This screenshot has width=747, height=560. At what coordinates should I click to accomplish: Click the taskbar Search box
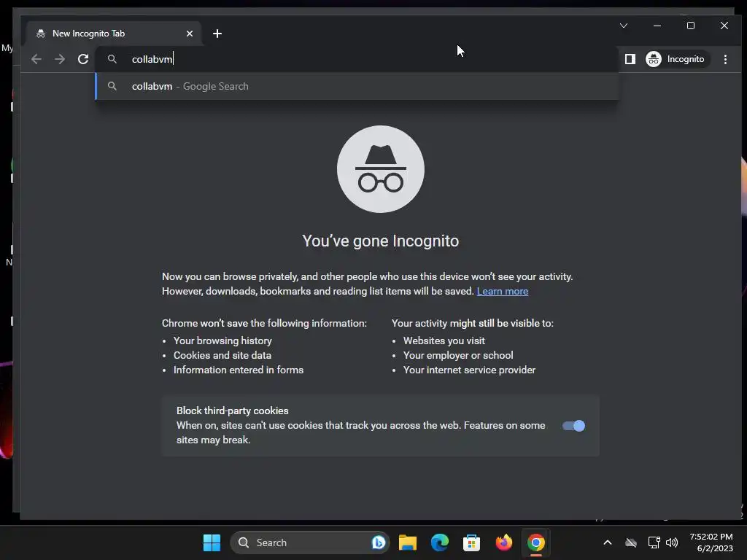point(309,542)
